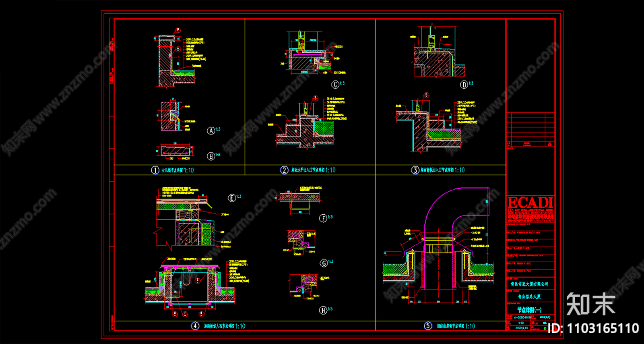Select detail marker circle G
The height and width of the screenshot is (344, 644).
(x=324, y=263)
